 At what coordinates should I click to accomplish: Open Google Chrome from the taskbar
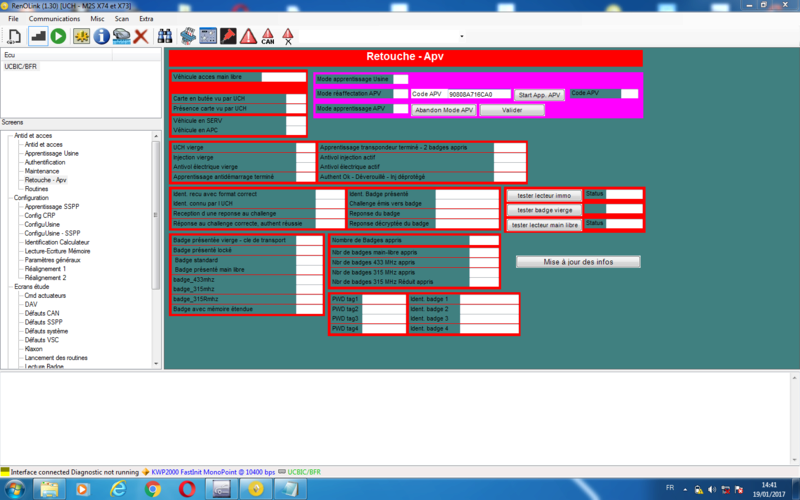point(153,489)
